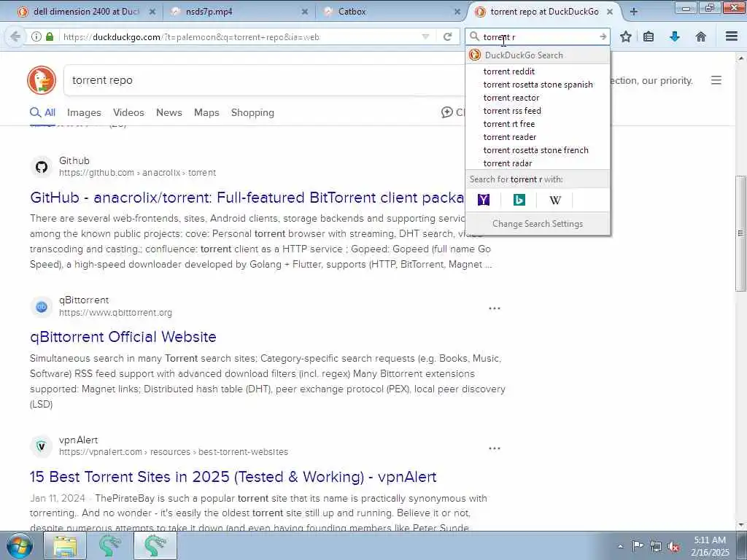Viewport: 747px width, 560px height.
Task: Open the Action Center flag tray icon
Action: click(x=638, y=545)
